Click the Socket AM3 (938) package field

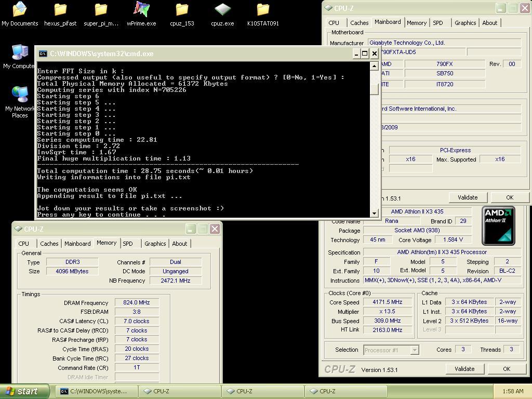pyautogui.click(x=417, y=230)
